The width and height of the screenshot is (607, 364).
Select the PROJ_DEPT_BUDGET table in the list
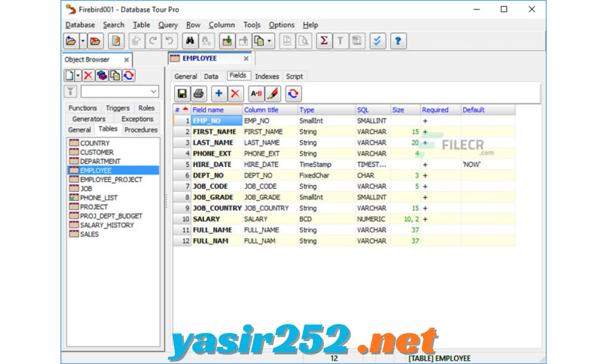[111, 216]
